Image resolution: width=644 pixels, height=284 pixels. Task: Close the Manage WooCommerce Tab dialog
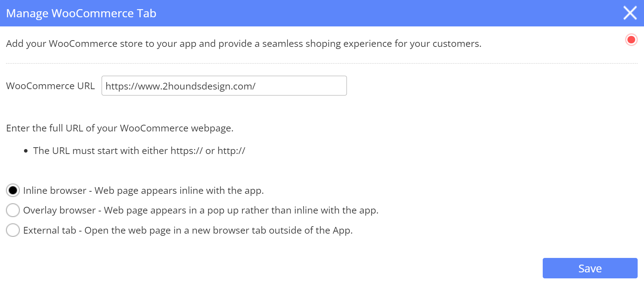pos(630,13)
